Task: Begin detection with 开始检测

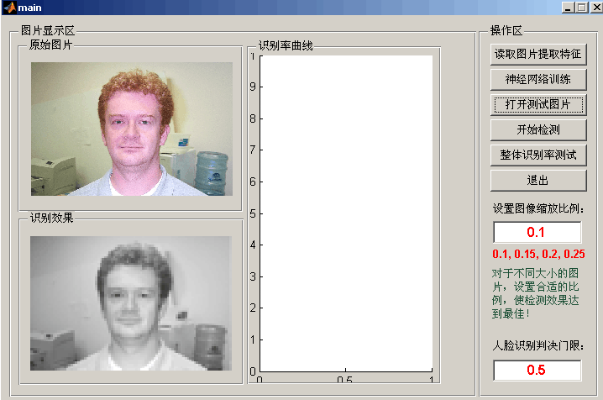Action: point(538,130)
